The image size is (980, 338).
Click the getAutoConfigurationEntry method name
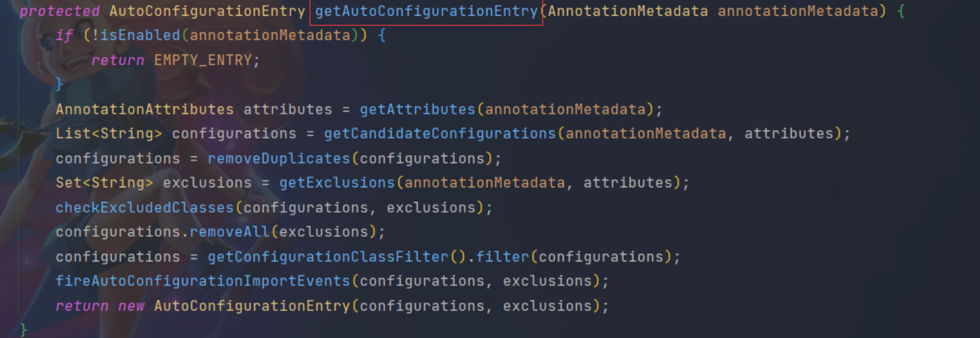click(426, 11)
